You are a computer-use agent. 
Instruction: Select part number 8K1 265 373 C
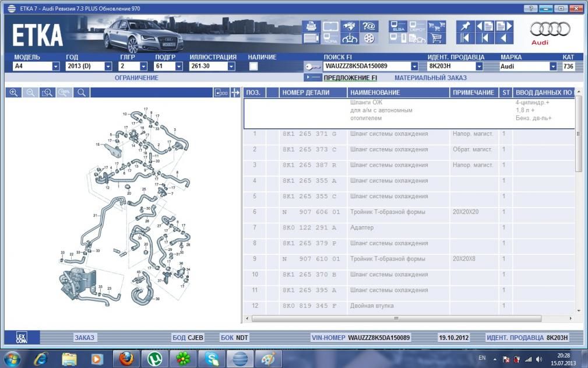coord(309,150)
